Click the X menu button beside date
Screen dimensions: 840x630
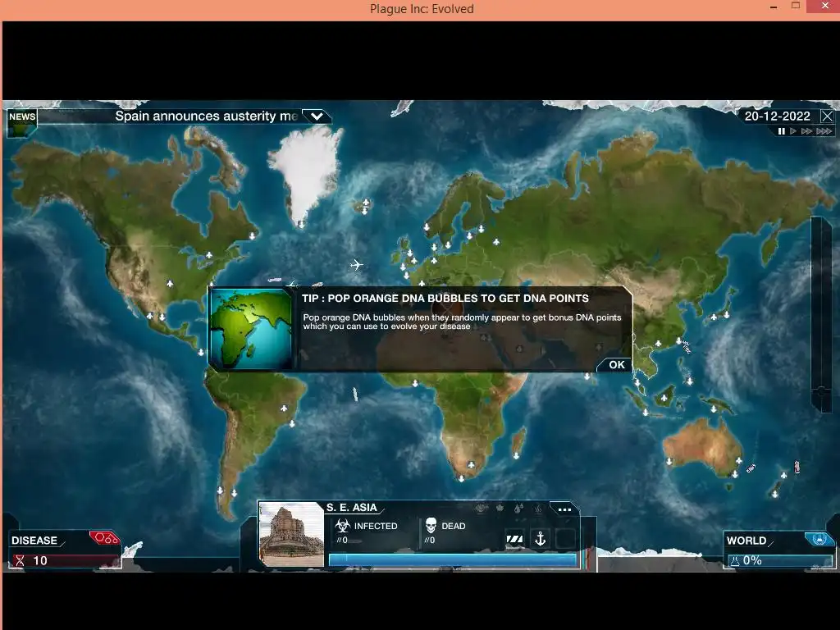coord(827,116)
